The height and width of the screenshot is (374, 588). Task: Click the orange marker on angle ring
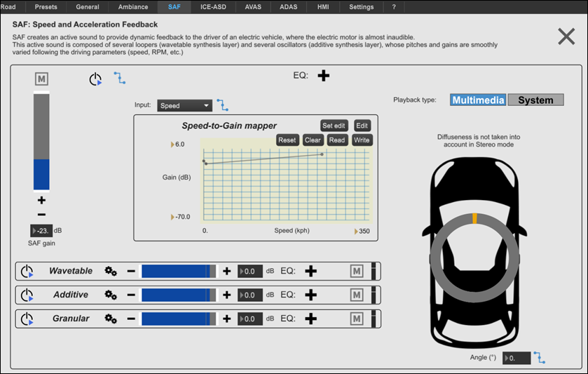474,218
